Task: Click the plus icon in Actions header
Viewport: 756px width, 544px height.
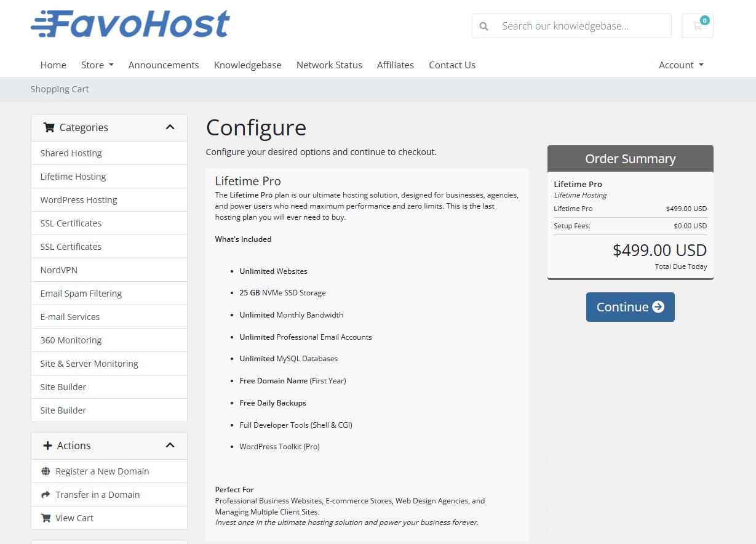Action: 47,446
